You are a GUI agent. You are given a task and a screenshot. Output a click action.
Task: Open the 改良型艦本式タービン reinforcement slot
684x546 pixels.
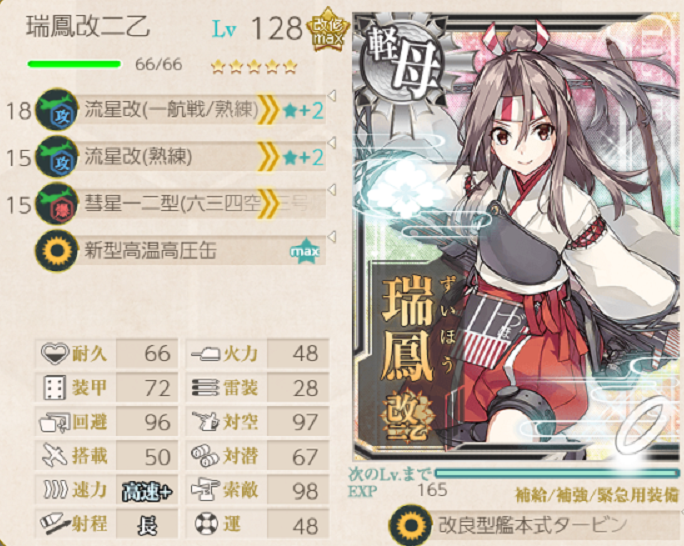(x=534, y=525)
